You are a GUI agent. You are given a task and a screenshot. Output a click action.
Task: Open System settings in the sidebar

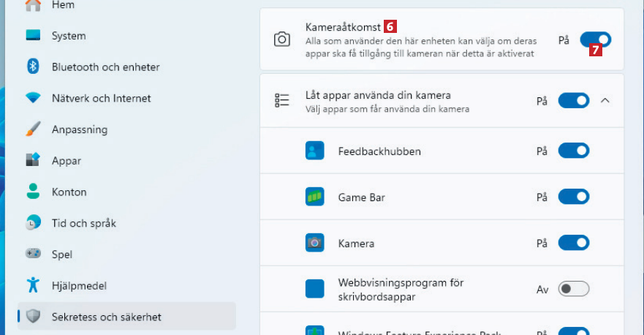click(x=126, y=35)
